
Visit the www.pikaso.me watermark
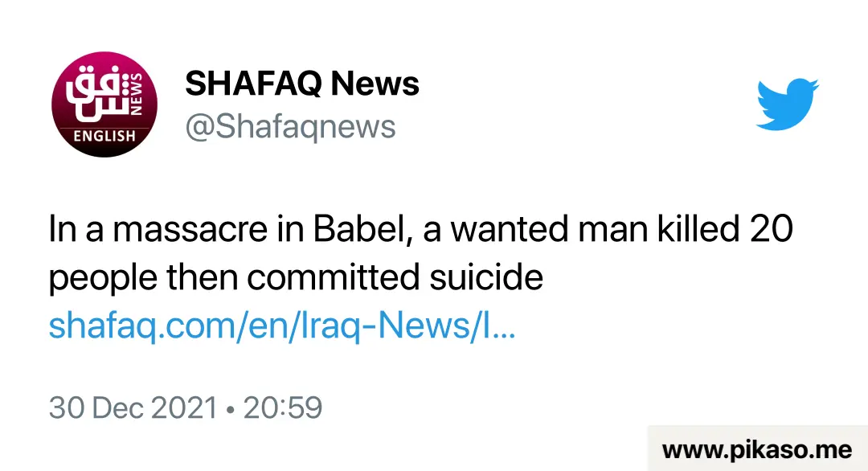tap(757, 448)
